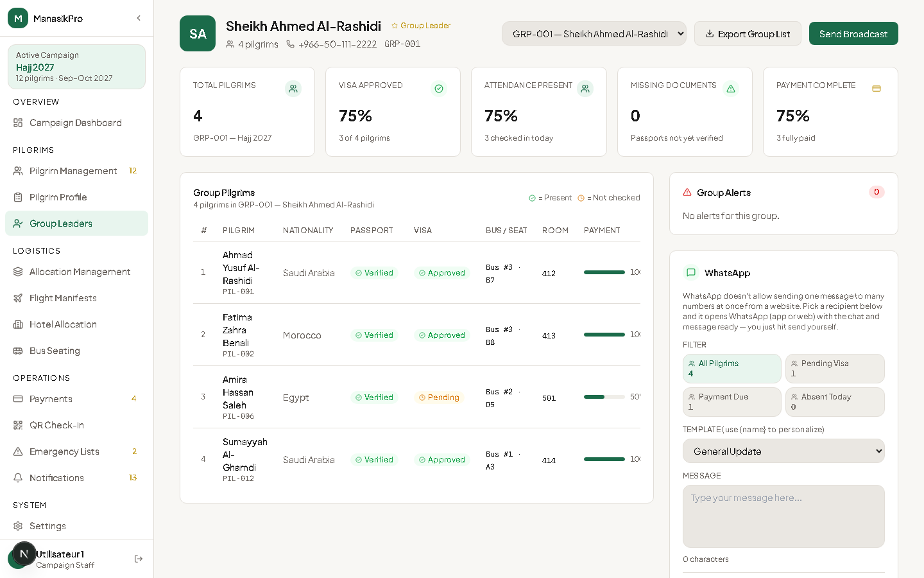This screenshot has height=578, width=924.
Task: Click the Bus Seating bus icon
Action: tap(18, 351)
